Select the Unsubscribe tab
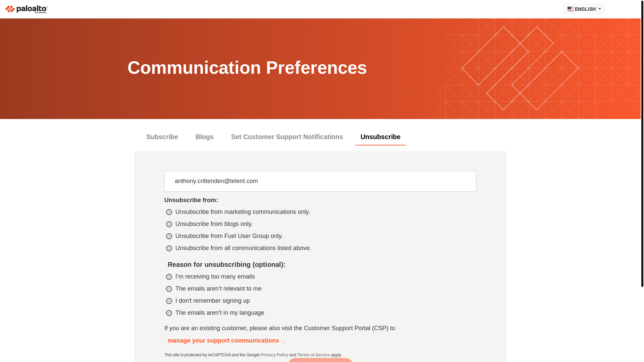 point(380,137)
